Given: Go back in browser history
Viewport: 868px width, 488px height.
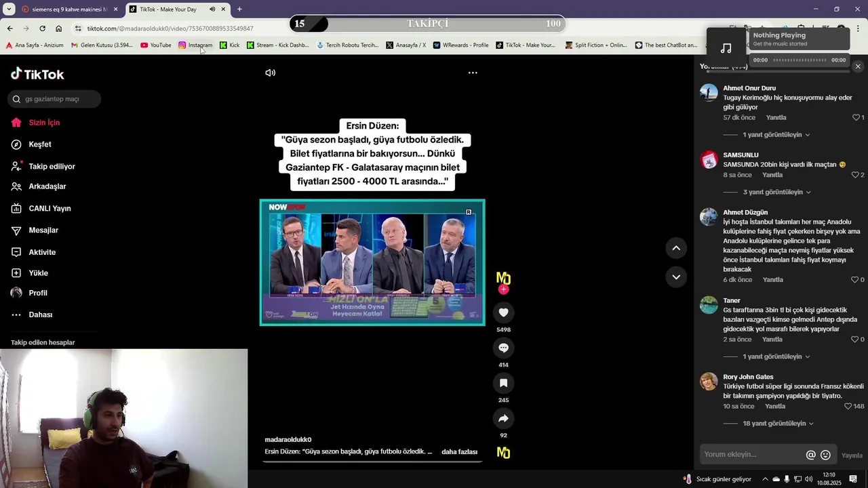Looking at the screenshot, I should pyautogui.click(x=9, y=28).
